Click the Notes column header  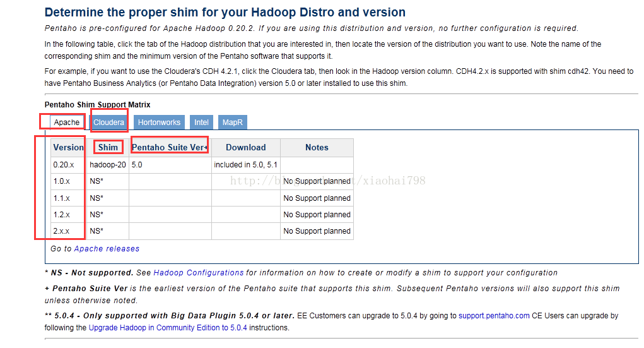317,148
